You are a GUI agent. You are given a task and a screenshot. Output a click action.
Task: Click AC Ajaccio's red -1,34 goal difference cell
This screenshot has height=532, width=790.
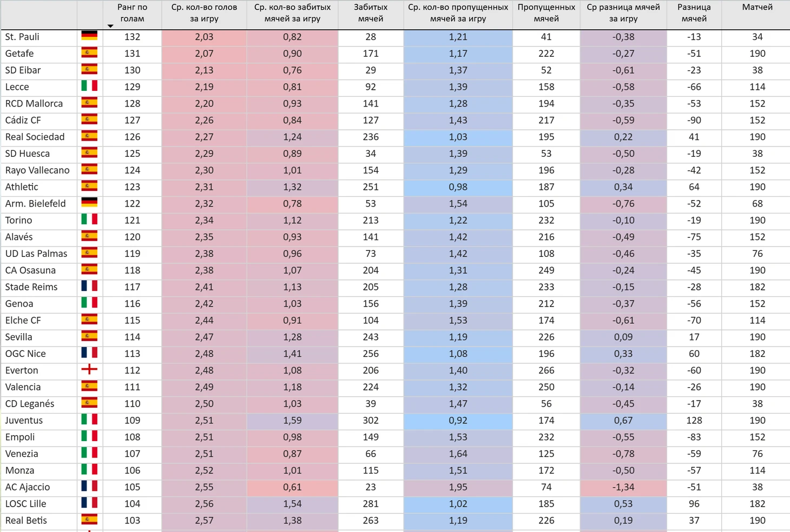(x=623, y=487)
